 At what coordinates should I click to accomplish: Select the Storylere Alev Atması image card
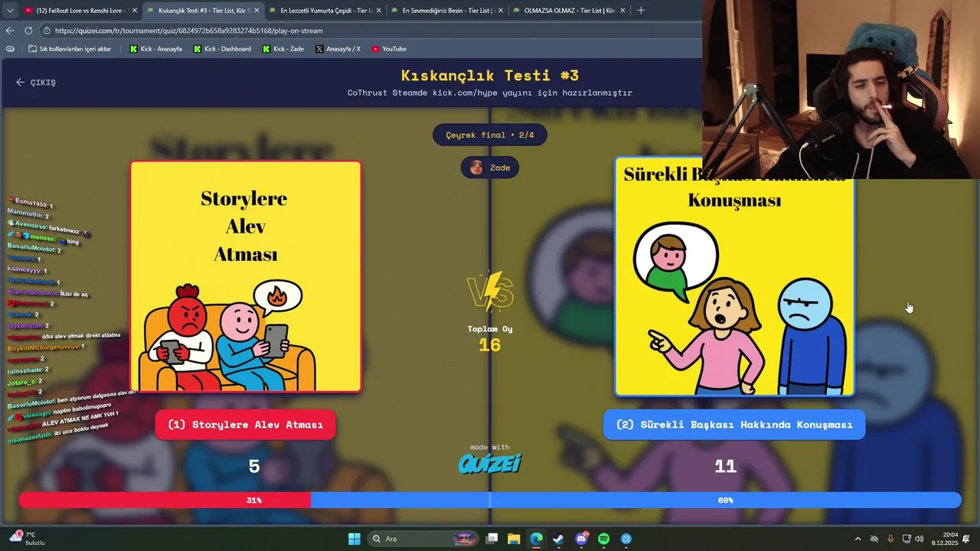click(x=246, y=276)
